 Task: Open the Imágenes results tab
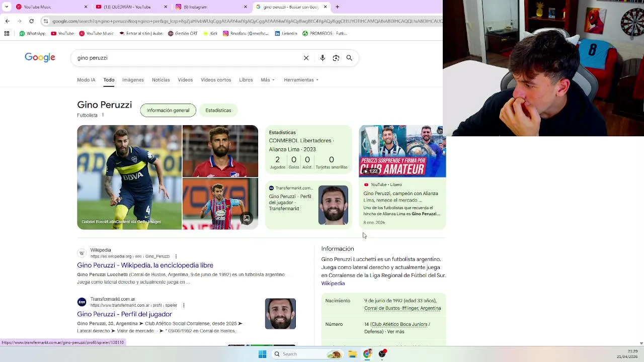pyautogui.click(x=133, y=80)
